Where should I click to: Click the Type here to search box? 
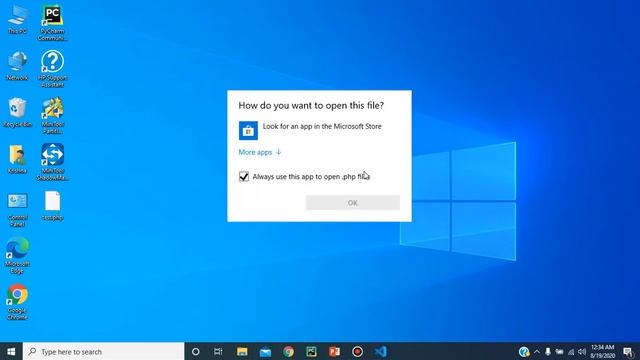104,351
